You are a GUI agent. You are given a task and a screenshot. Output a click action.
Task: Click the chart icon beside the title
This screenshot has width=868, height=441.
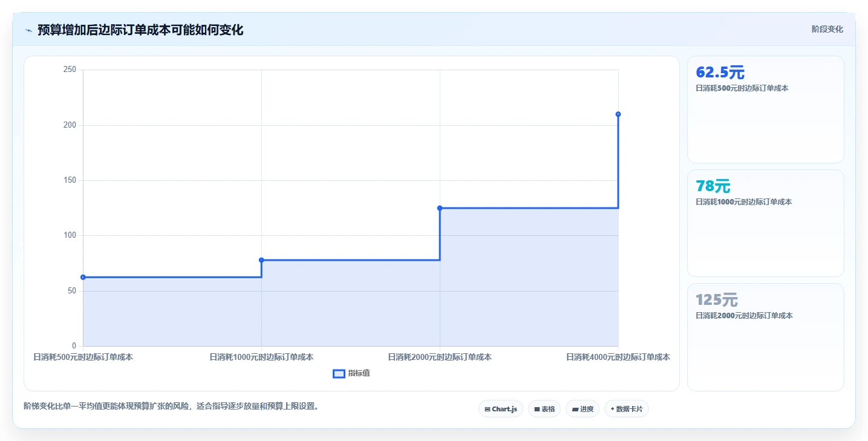28,30
